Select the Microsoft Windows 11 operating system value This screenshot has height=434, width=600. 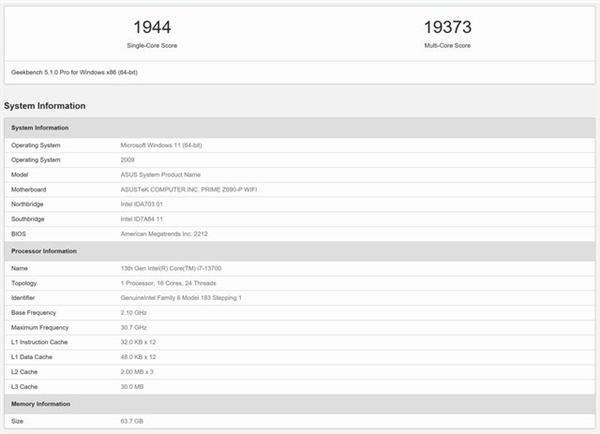point(161,145)
